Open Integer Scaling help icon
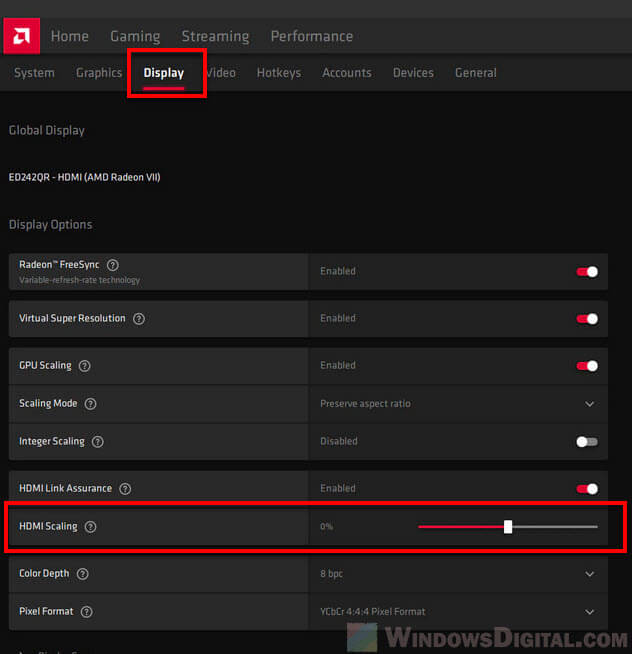The height and width of the screenshot is (654, 632). coord(98,442)
